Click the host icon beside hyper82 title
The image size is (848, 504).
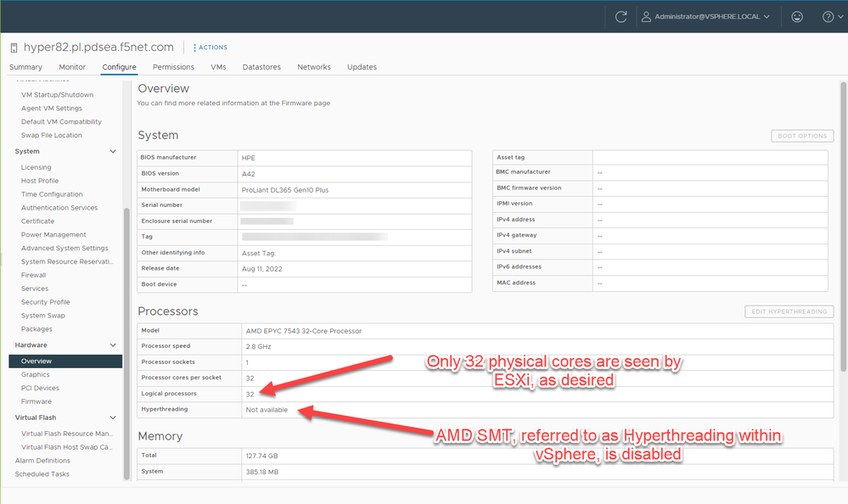pyautogui.click(x=14, y=48)
